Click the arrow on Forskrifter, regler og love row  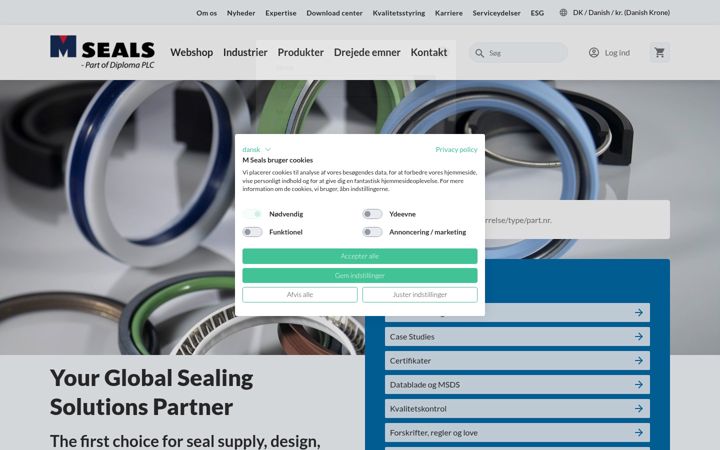[639, 433]
